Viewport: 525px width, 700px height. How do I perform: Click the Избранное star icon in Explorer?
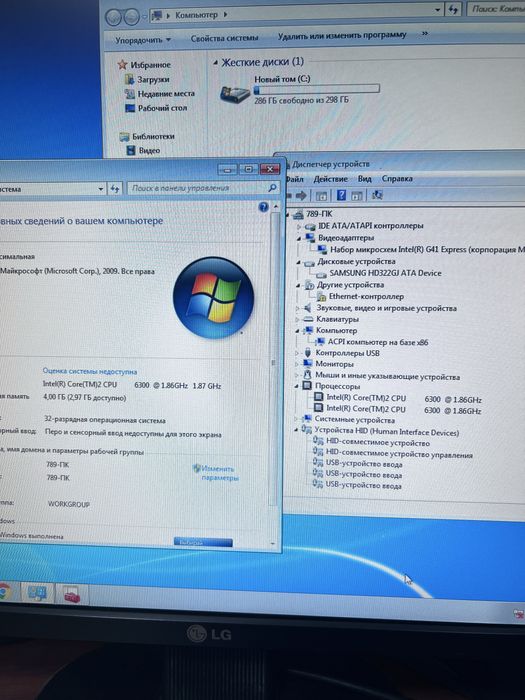(x=122, y=65)
